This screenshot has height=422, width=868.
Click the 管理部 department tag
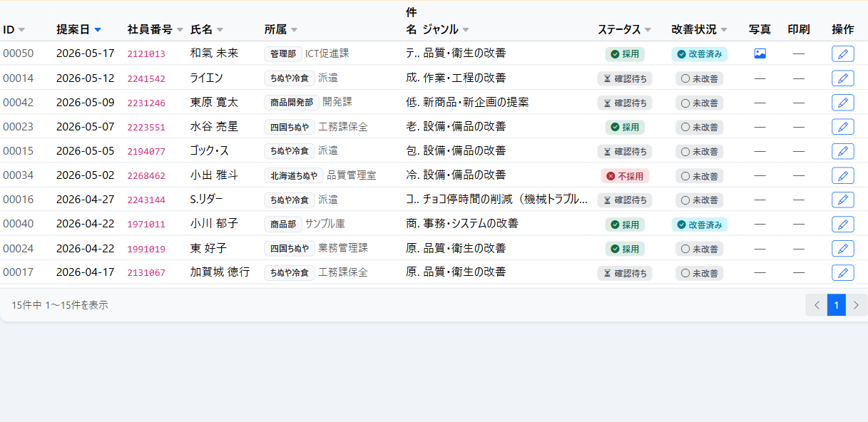(x=283, y=54)
